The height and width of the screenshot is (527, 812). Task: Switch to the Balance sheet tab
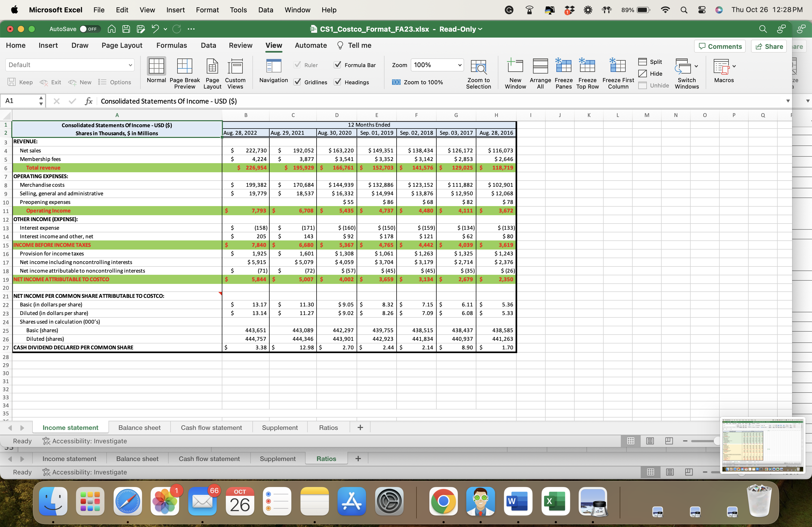coord(139,427)
